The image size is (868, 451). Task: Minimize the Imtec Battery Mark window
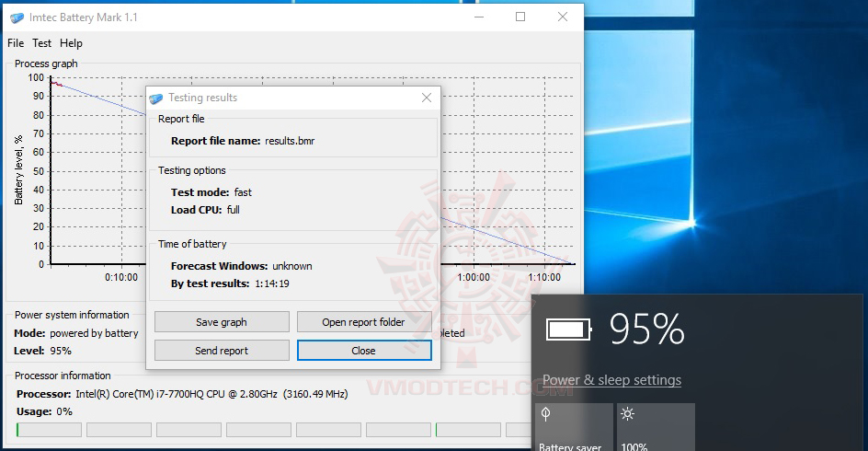click(479, 17)
